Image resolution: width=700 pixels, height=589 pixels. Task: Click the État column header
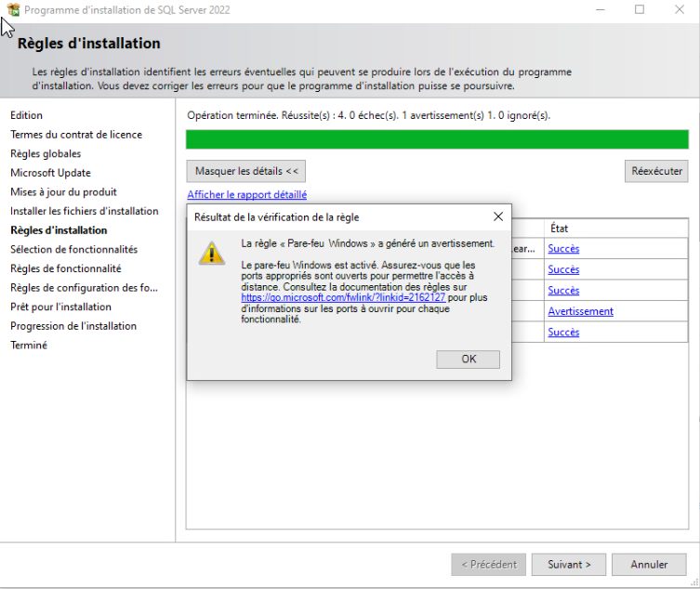tap(615, 229)
